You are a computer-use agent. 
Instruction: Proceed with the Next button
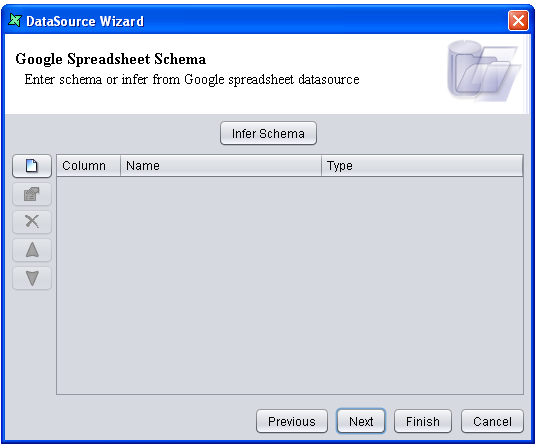pyautogui.click(x=361, y=421)
